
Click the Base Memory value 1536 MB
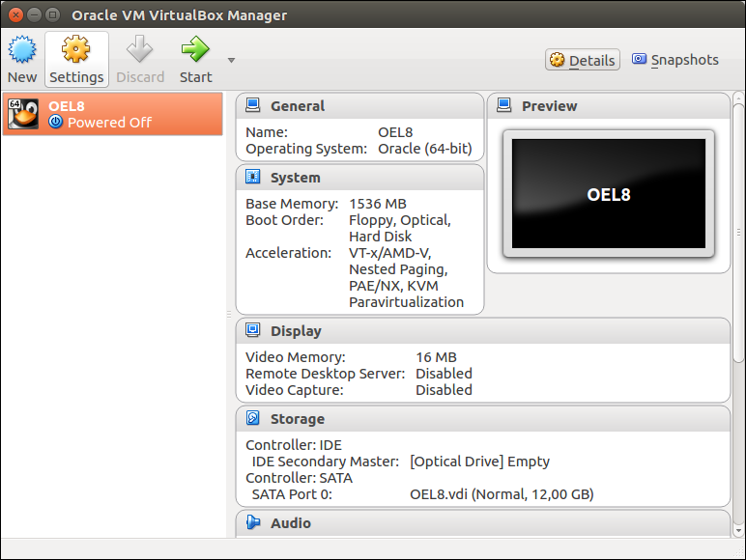[x=378, y=204]
